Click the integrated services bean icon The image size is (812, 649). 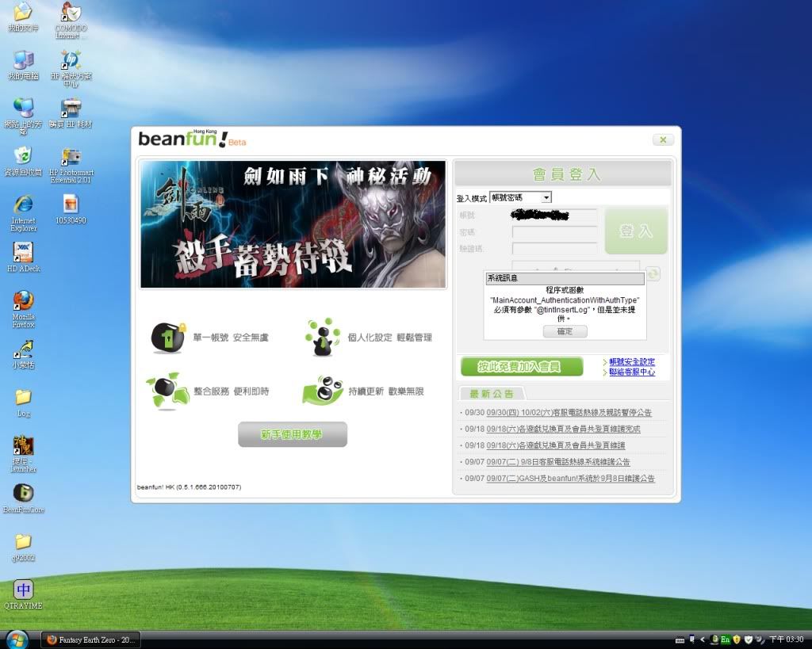167,391
